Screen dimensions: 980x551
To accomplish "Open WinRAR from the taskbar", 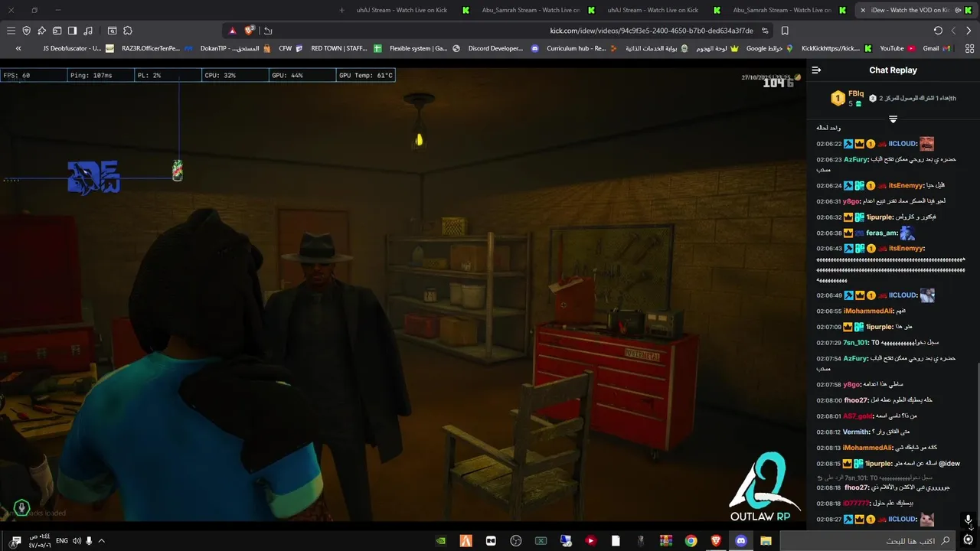I will [x=665, y=540].
